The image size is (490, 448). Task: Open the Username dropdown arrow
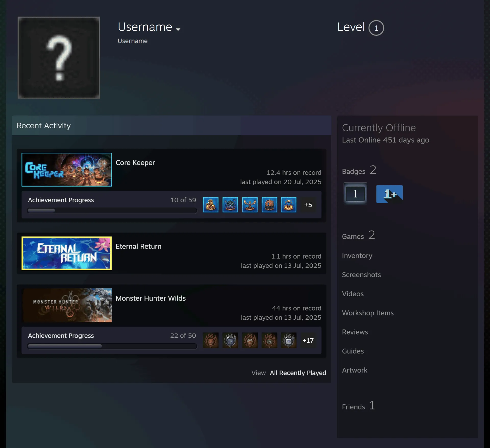point(178,29)
